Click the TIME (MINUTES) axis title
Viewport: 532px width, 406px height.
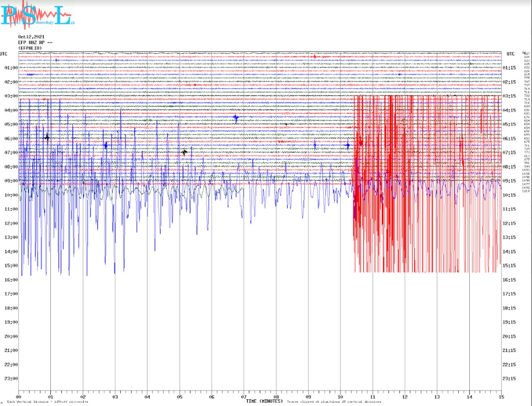click(264, 401)
